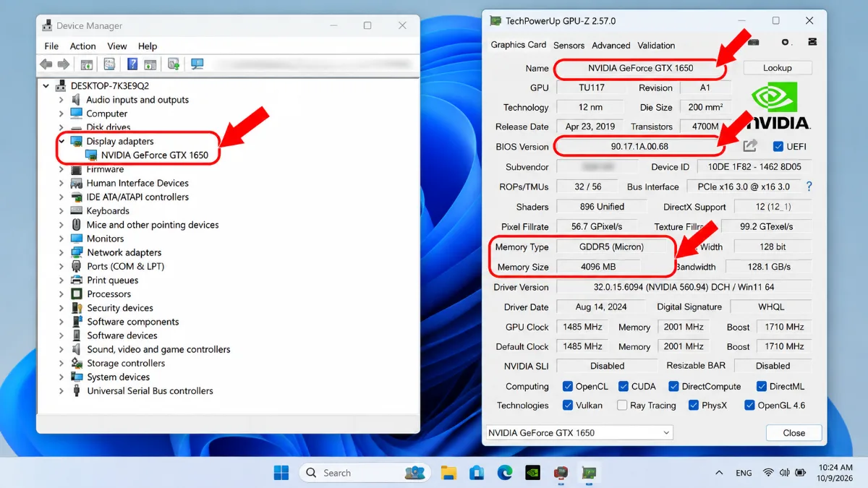
Task: Expand Universal Serial Bus controllers
Action: point(61,391)
